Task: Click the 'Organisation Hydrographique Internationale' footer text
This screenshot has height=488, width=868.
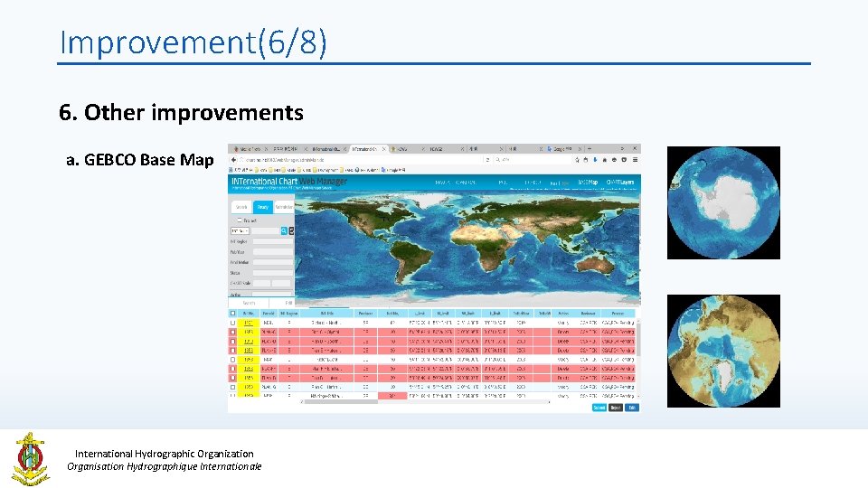Action: point(165,466)
